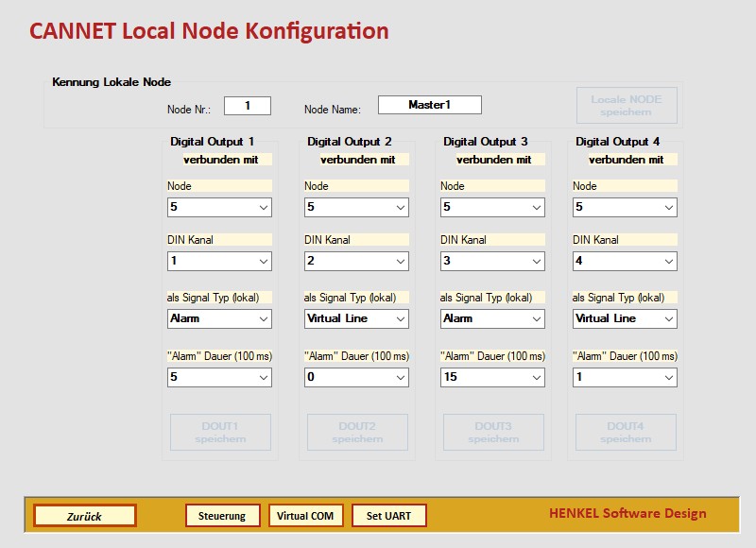The height and width of the screenshot is (548, 756).
Task: Open the Signal Typ dropdown set to Alarm
Action: [x=219, y=318]
